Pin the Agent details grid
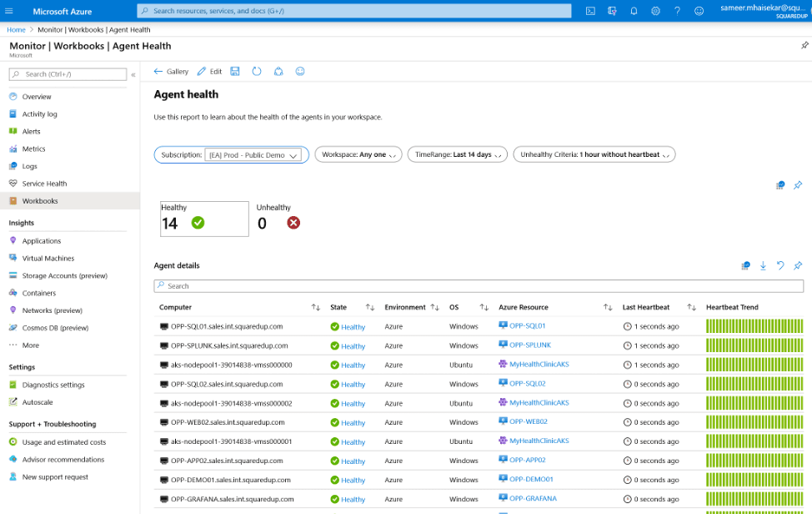 pos(798,266)
